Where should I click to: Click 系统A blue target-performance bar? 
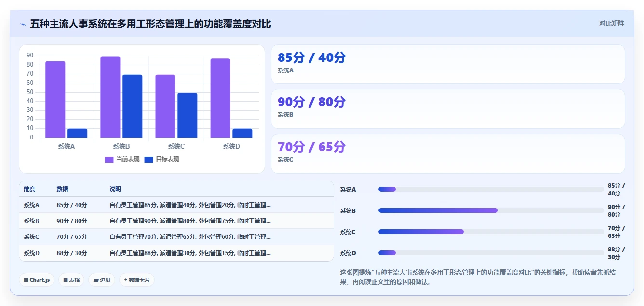point(77,133)
